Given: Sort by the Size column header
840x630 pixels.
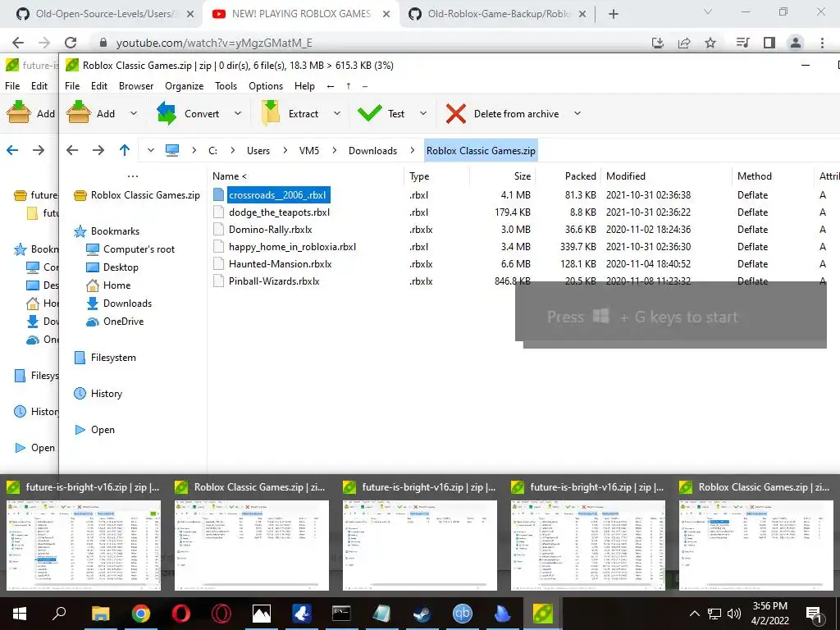Looking at the screenshot, I should (523, 176).
